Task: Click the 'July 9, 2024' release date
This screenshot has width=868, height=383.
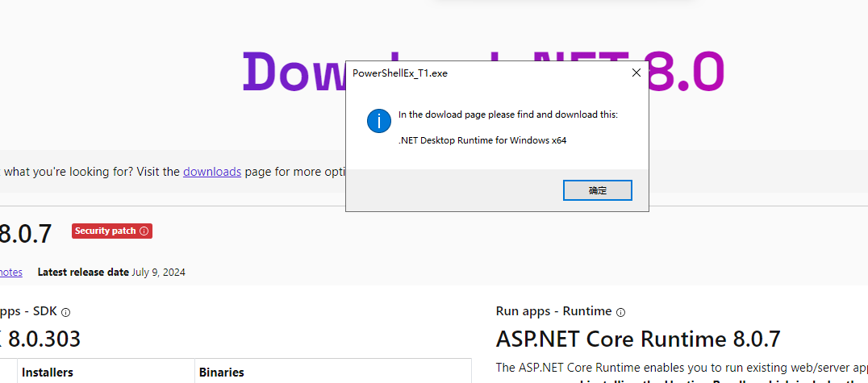Action: [x=158, y=273]
